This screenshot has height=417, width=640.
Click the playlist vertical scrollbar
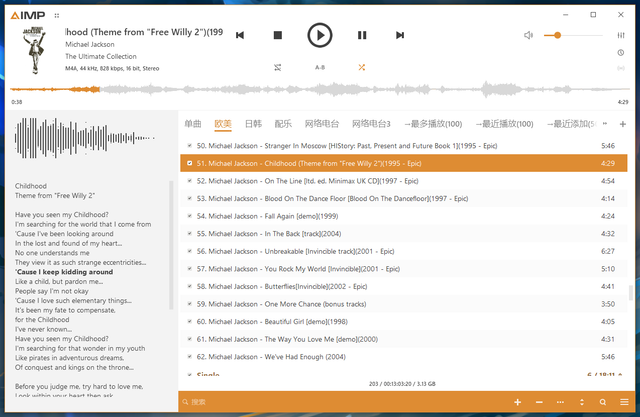click(x=631, y=293)
